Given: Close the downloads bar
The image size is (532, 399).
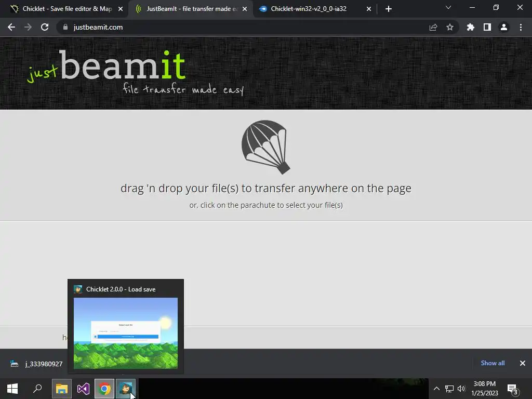Looking at the screenshot, I should coord(523,363).
